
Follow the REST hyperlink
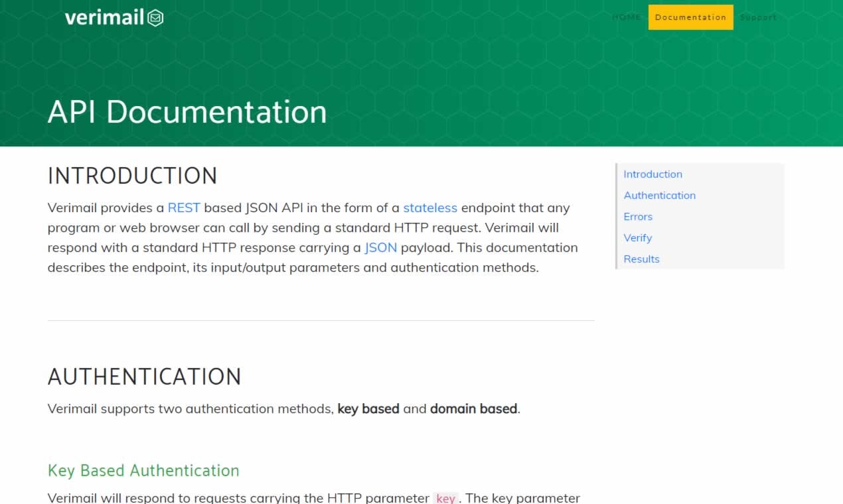184,208
